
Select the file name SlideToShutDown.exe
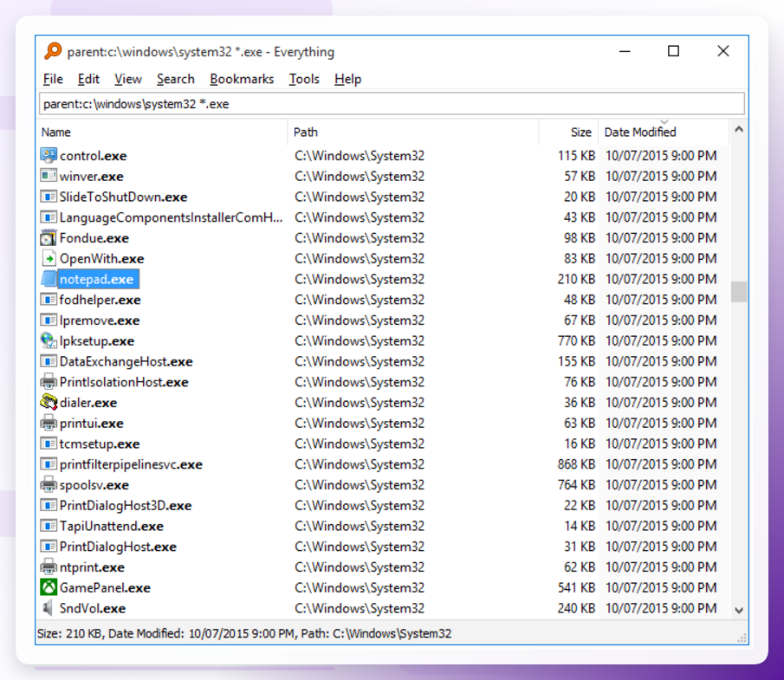tap(124, 197)
